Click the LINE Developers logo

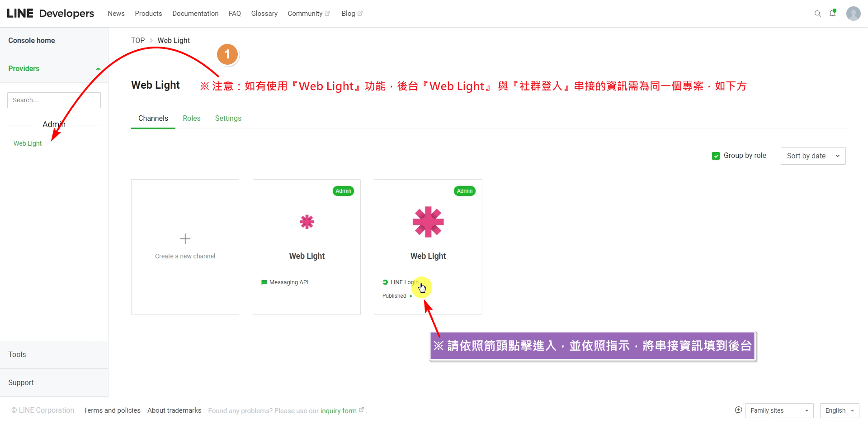pyautogui.click(x=51, y=14)
